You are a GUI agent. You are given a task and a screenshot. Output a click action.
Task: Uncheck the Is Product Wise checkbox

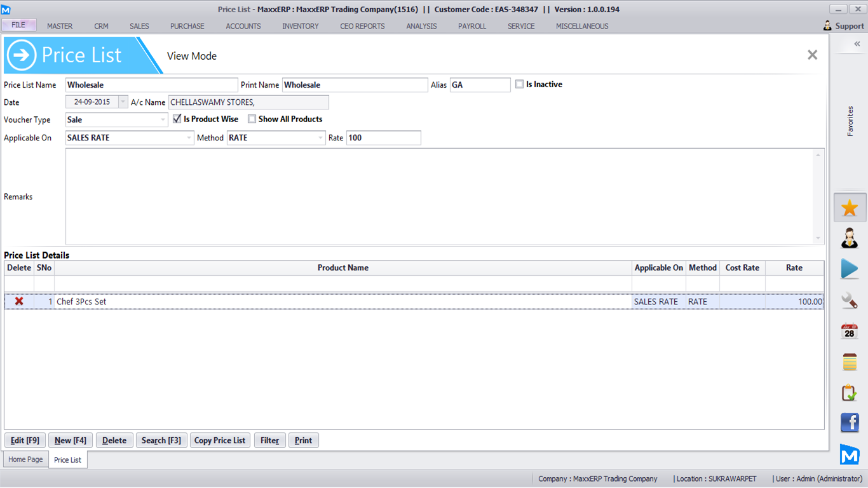pyautogui.click(x=177, y=119)
